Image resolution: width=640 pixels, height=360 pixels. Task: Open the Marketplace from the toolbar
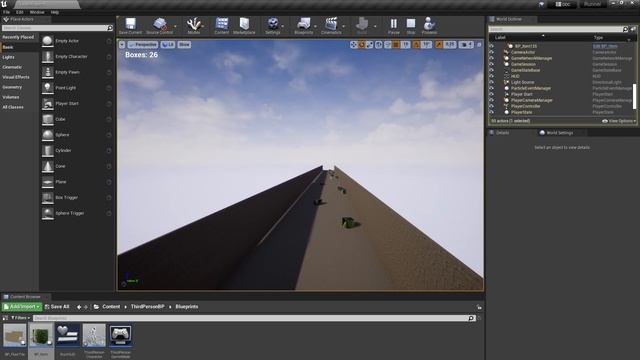(244, 26)
